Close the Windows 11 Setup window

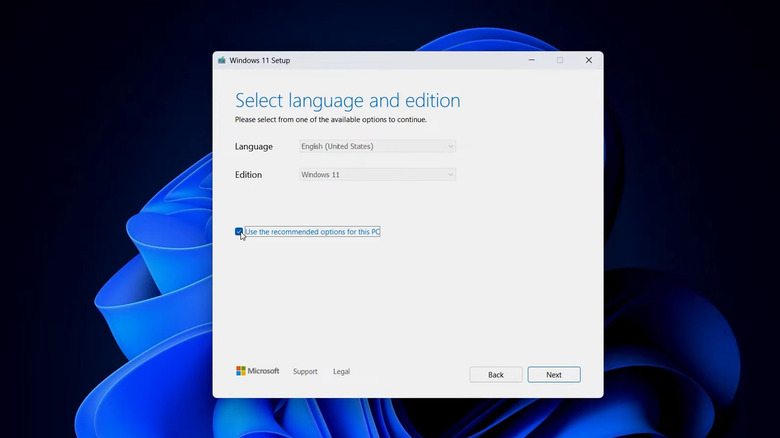tap(588, 60)
